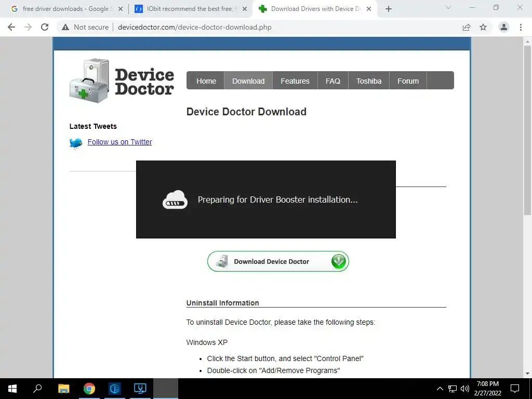Switch to the free driver downloads Google tab
The width and height of the screenshot is (532, 399).
[65, 9]
